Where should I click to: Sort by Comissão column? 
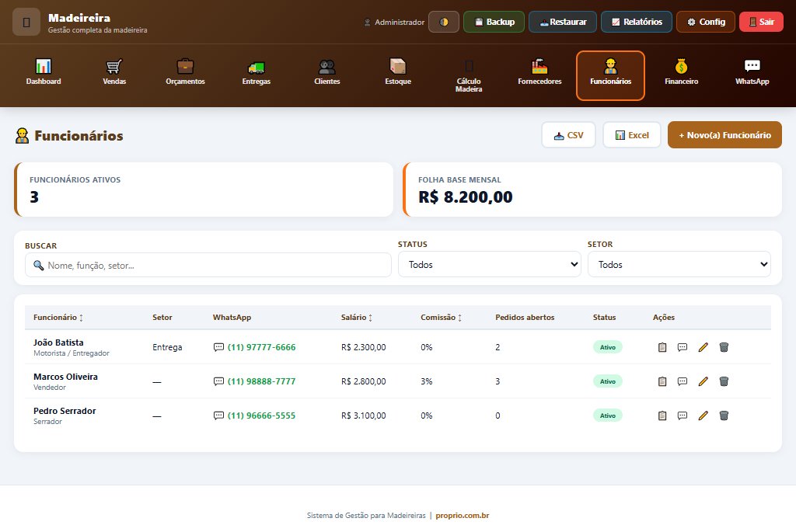[441, 318]
